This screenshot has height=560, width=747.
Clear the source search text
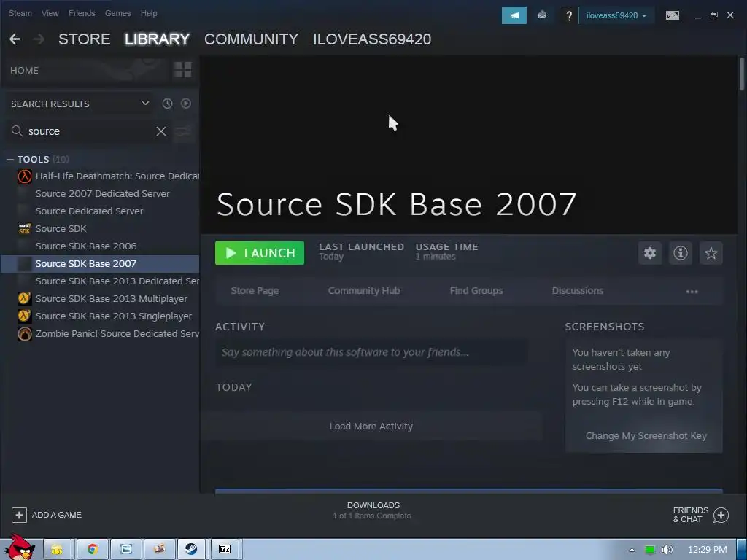(x=161, y=131)
